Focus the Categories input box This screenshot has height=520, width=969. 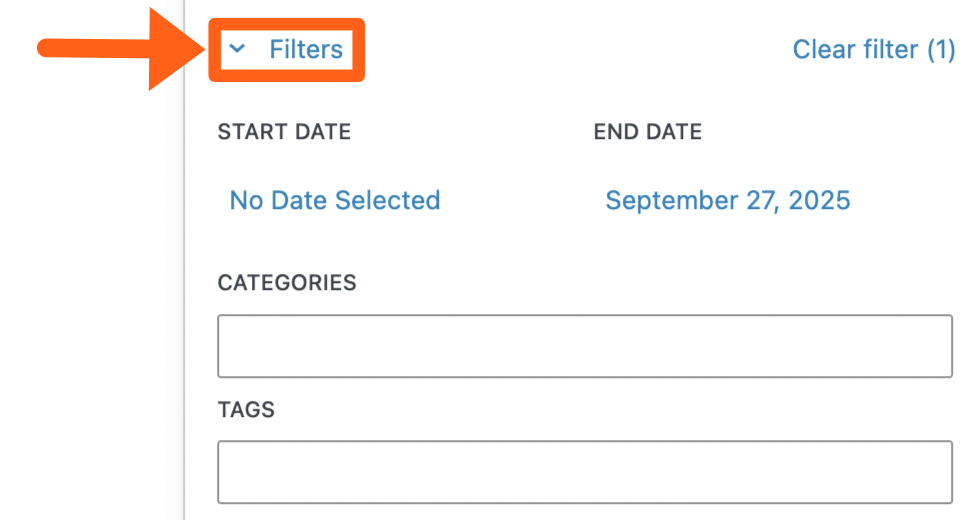pyautogui.click(x=584, y=346)
